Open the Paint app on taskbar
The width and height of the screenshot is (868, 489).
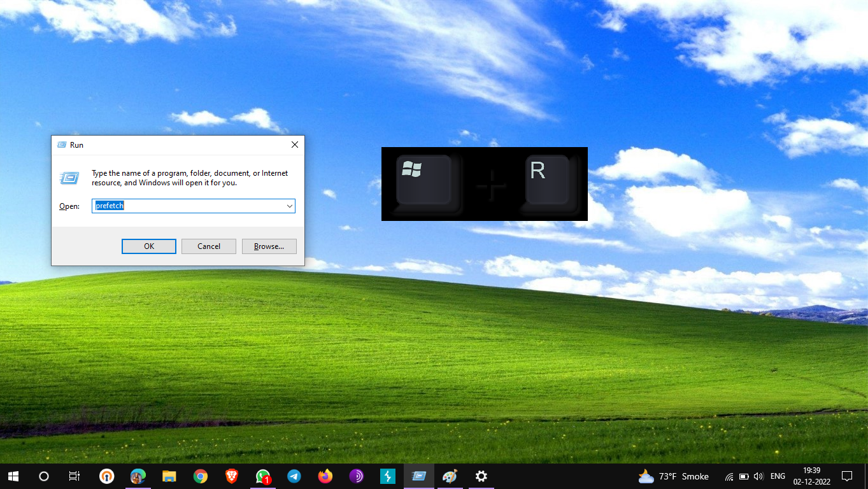(x=450, y=476)
